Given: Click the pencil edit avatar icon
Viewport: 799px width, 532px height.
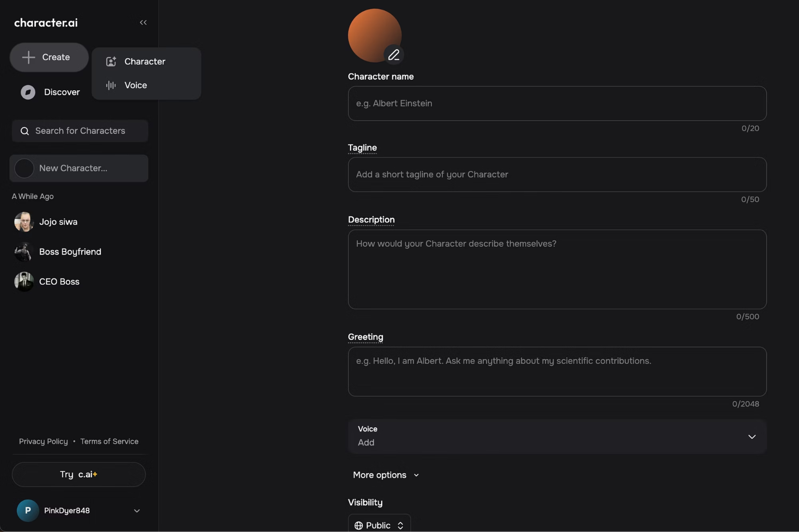Looking at the screenshot, I should coord(394,55).
